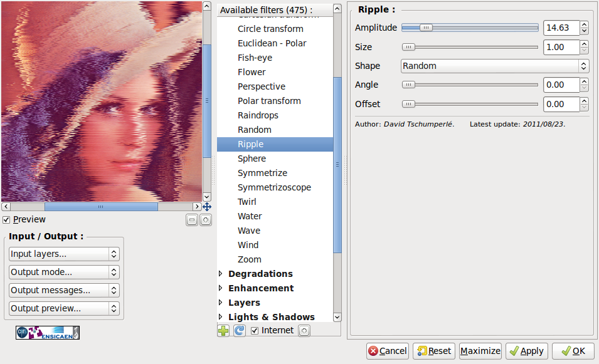599x364 pixels.
Task: Increase Offset with the up stepper arrow
Action: [x=584, y=101]
